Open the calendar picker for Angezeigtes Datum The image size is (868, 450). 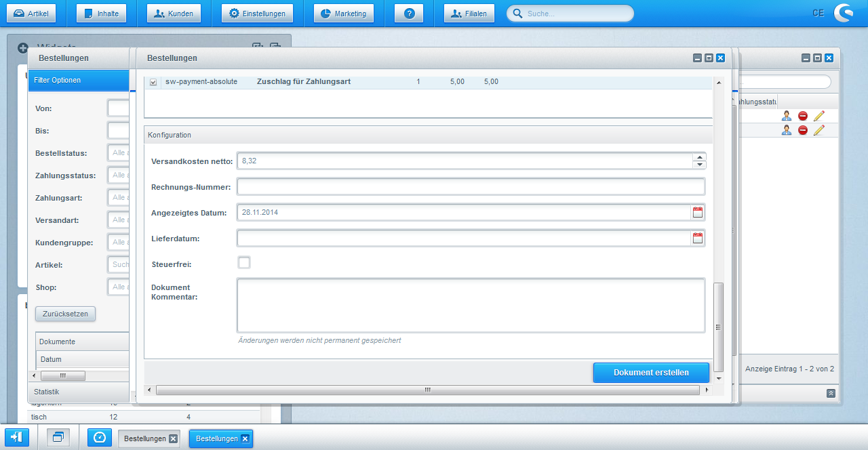click(x=698, y=211)
